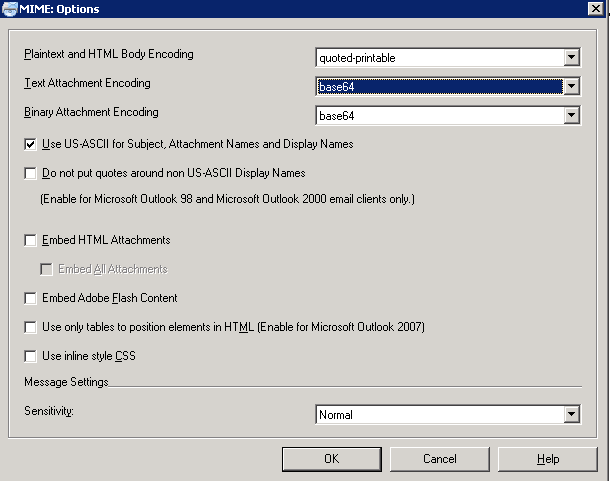Toggle Use US-ASCII for Subject checkbox

click(31, 145)
